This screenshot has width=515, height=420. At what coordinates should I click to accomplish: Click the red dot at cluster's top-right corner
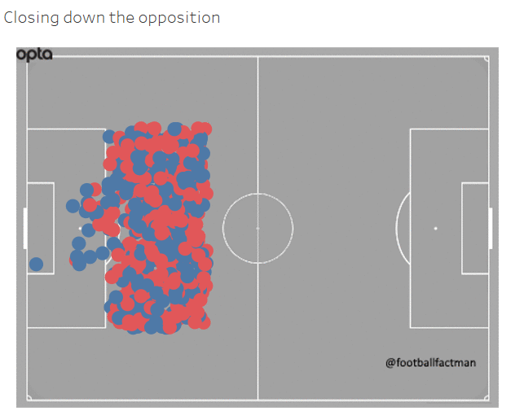(205, 129)
